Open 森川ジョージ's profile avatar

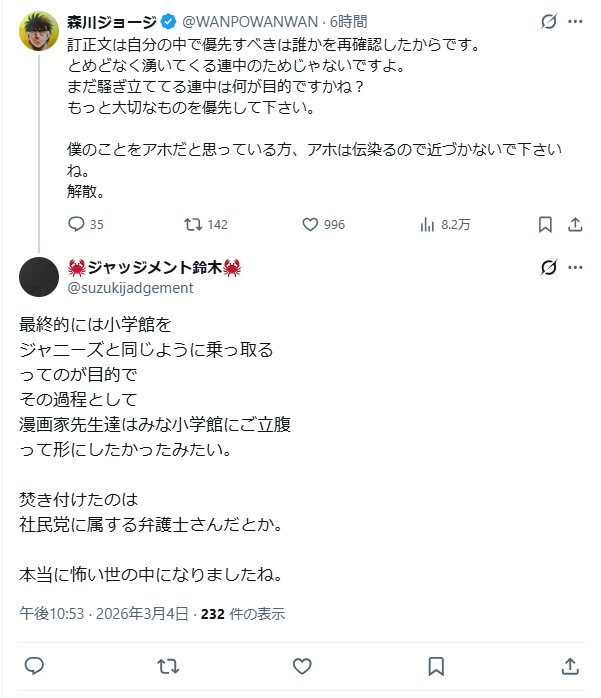point(39,30)
